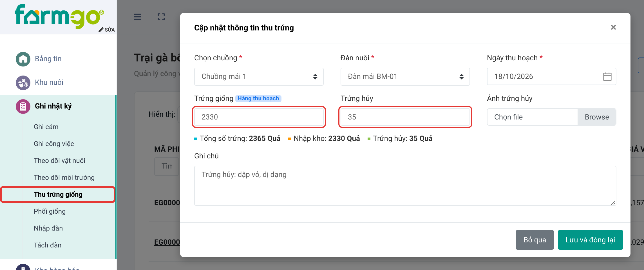The width and height of the screenshot is (644, 270).
Task: Click the Khu nuôi livestock icon
Action: (23, 83)
